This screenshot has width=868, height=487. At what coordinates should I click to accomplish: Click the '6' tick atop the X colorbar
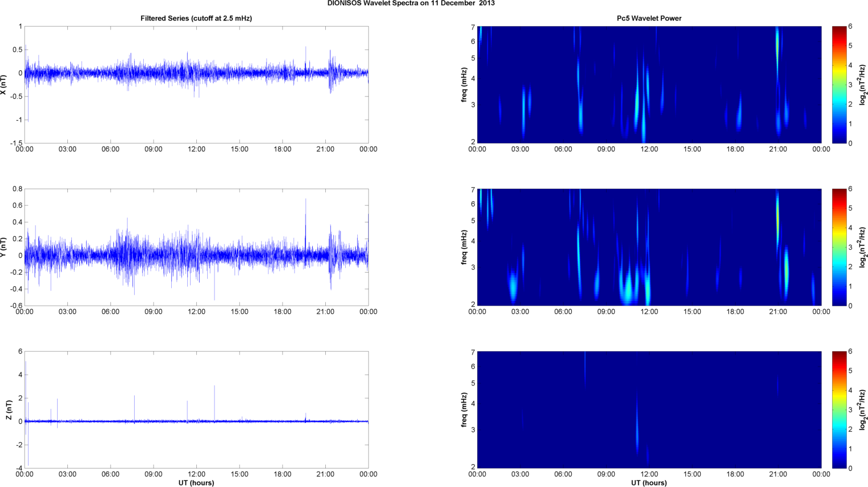click(x=850, y=26)
